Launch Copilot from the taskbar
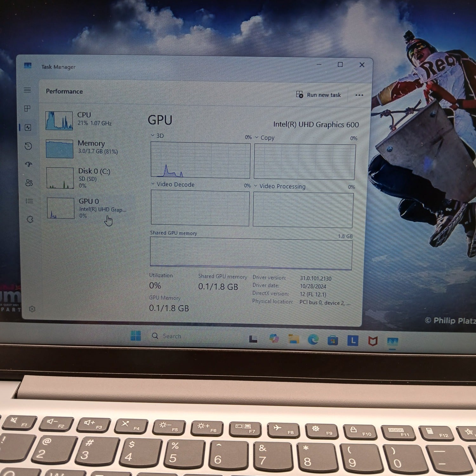The image size is (476, 476). pyautogui.click(x=274, y=338)
